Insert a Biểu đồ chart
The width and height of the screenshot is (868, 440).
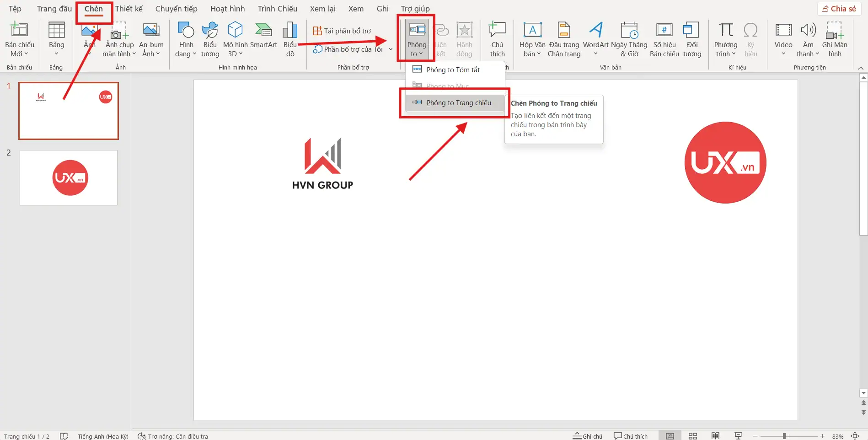[x=290, y=39]
